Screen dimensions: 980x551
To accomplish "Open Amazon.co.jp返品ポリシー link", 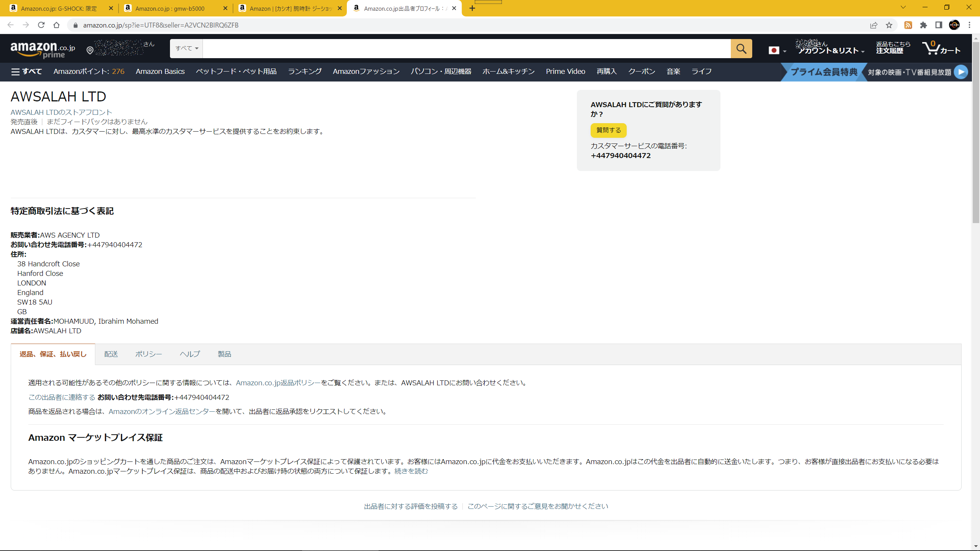I will tap(278, 383).
